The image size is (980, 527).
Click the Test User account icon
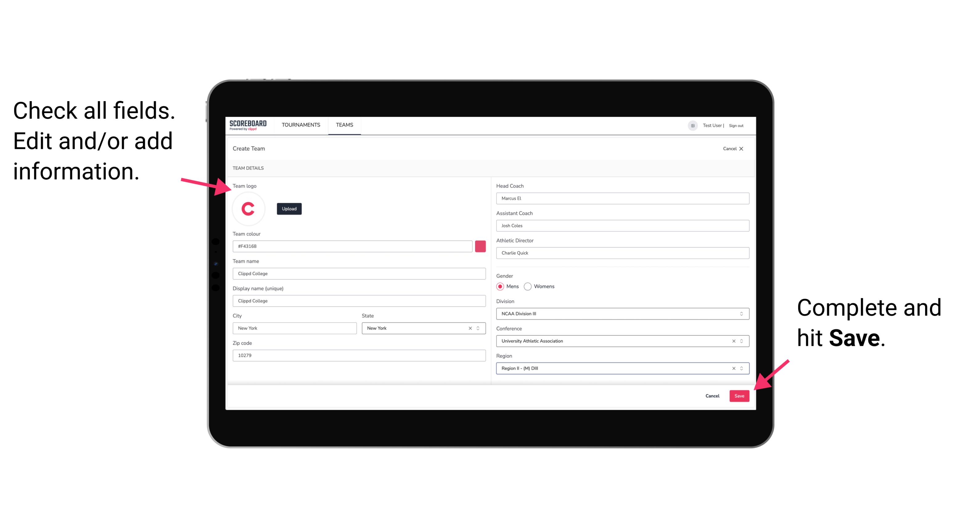coord(691,125)
